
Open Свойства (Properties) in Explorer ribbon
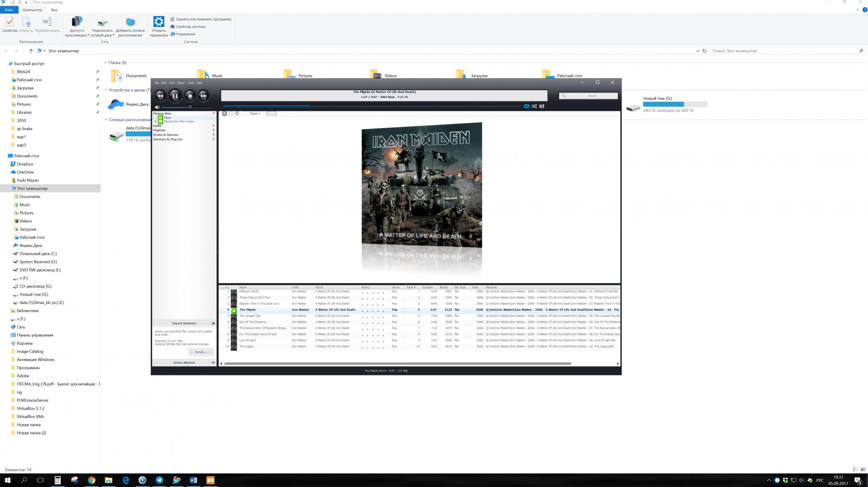(10, 24)
